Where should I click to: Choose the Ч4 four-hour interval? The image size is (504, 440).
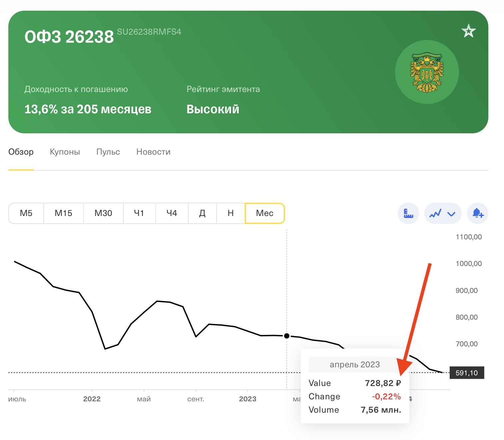click(172, 213)
